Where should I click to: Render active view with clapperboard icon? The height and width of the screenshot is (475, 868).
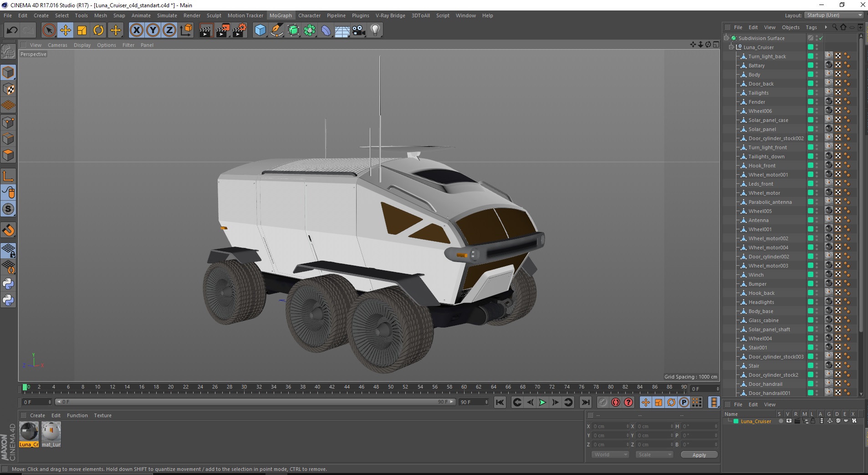click(206, 30)
